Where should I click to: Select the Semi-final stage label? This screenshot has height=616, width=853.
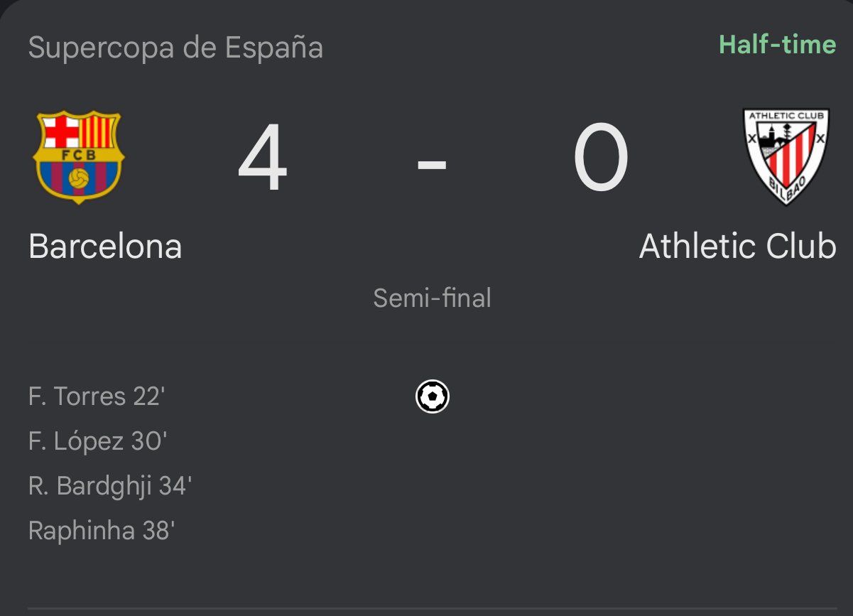coord(432,298)
